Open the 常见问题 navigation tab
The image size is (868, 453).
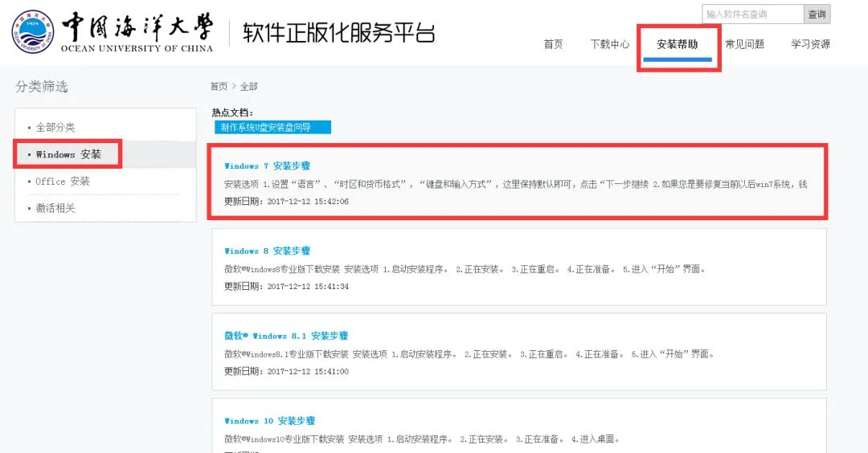[744, 44]
